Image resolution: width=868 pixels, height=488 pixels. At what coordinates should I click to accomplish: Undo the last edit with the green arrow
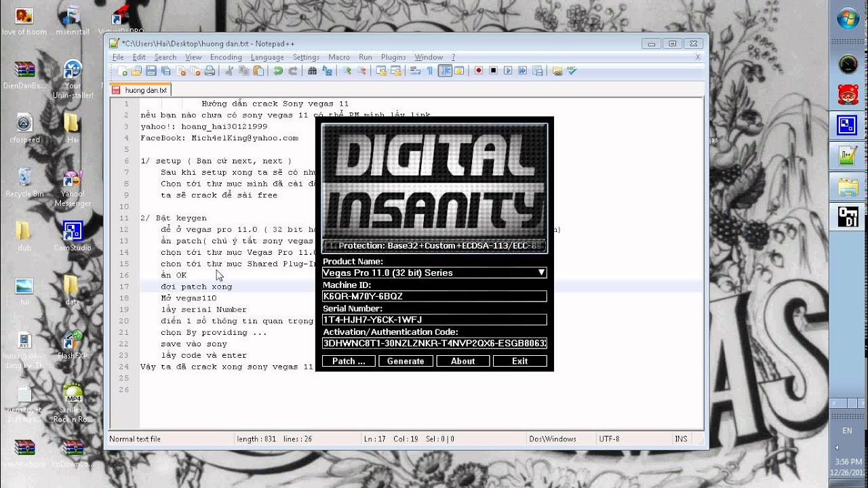coord(278,70)
